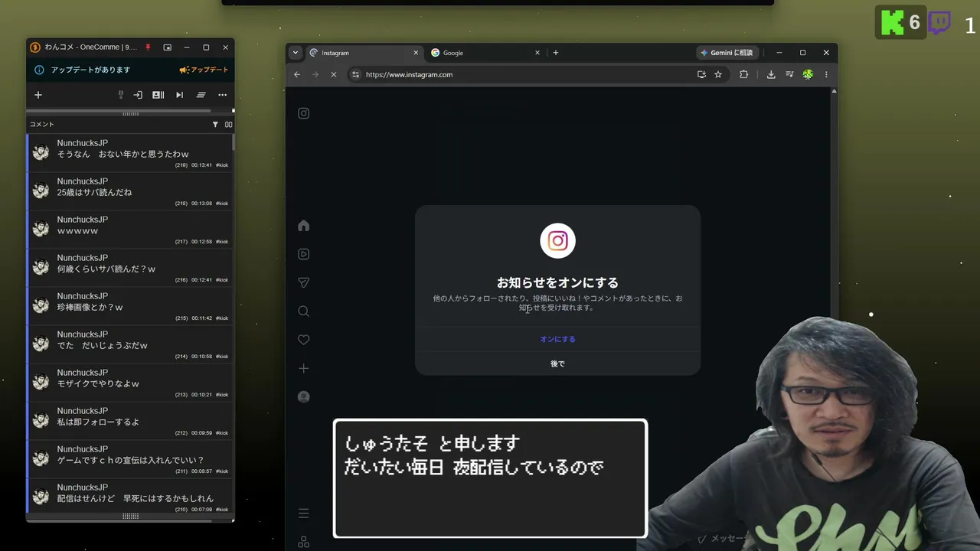The height and width of the screenshot is (551, 980).
Task: Open Chrome media controls icon
Action: tap(789, 74)
